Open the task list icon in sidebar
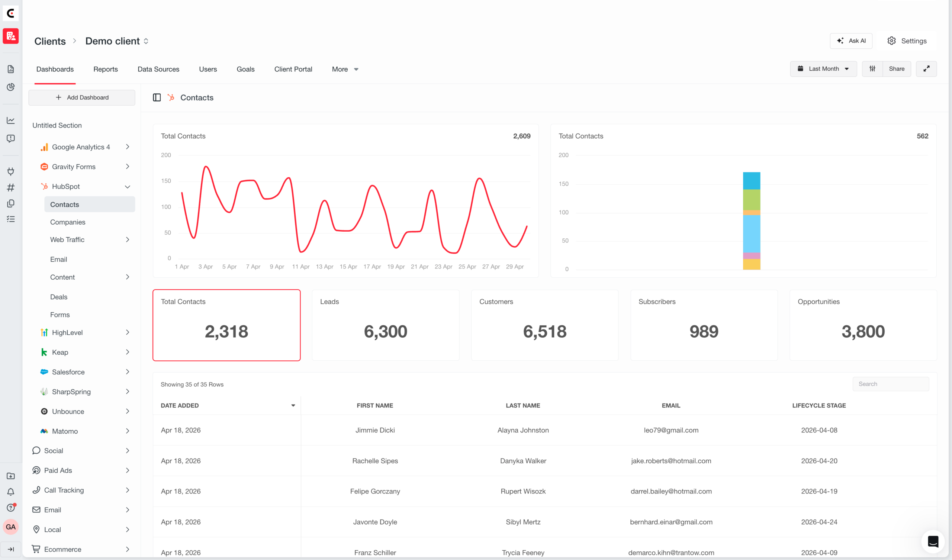This screenshot has width=952, height=560. pos(10,219)
